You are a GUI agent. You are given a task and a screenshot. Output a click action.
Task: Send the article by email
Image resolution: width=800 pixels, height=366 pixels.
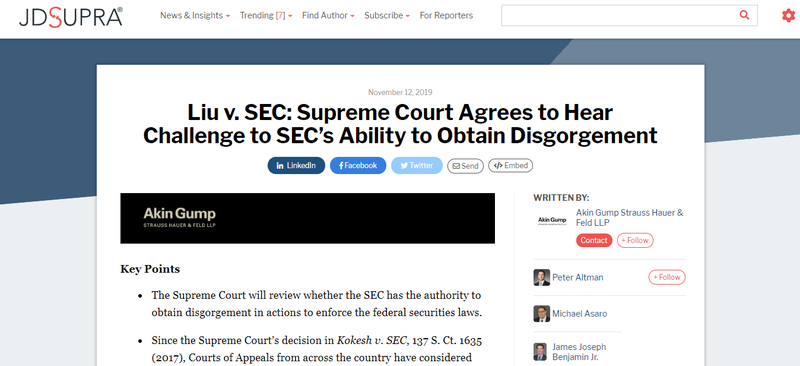[x=465, y=166]
